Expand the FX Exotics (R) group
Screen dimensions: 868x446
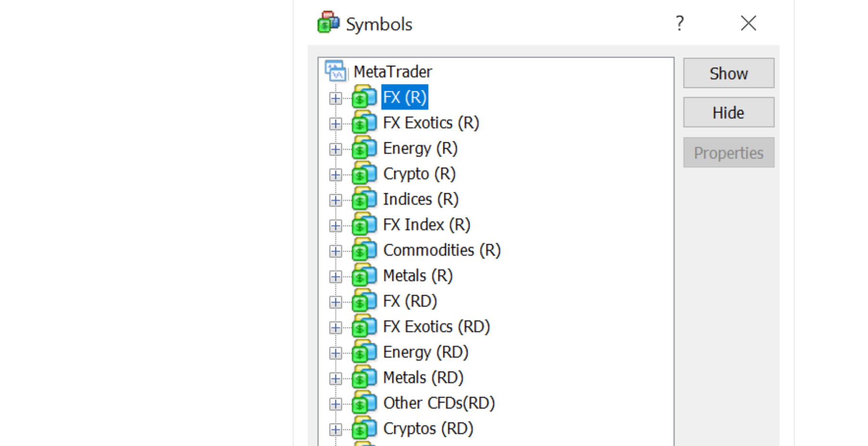pos(336,124)
